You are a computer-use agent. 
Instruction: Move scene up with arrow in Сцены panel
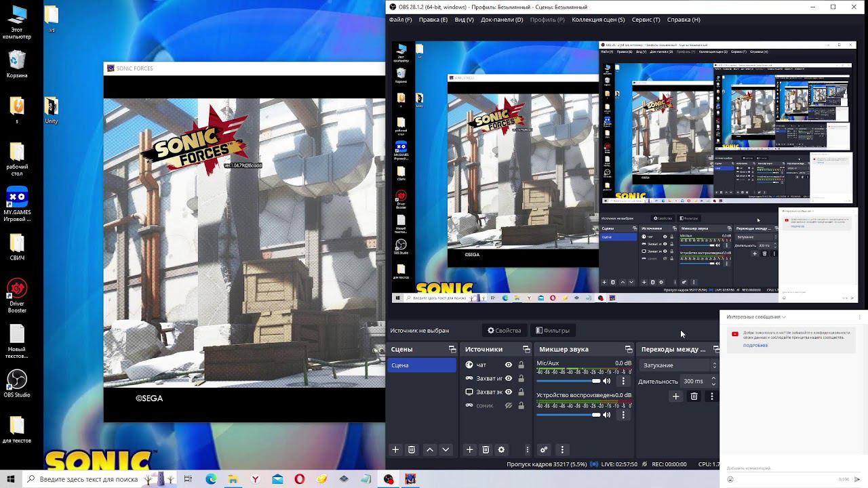click(430, 449)
